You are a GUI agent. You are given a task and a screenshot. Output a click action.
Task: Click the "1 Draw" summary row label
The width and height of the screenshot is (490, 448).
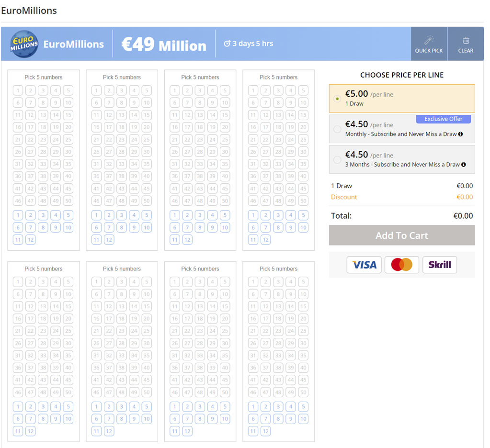click(342, 186)
